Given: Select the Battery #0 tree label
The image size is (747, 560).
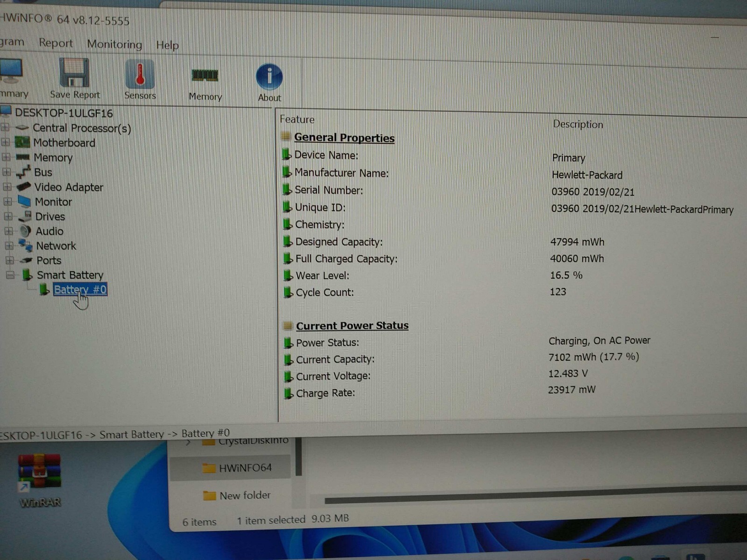Looking at the screenshot, I should point(80,289).
